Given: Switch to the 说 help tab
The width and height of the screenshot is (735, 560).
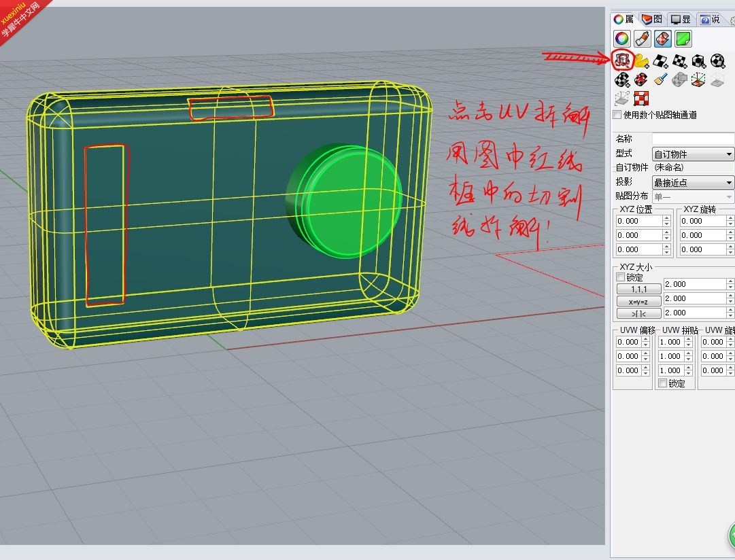Looking at the screenshot, I should coord(710,19).
